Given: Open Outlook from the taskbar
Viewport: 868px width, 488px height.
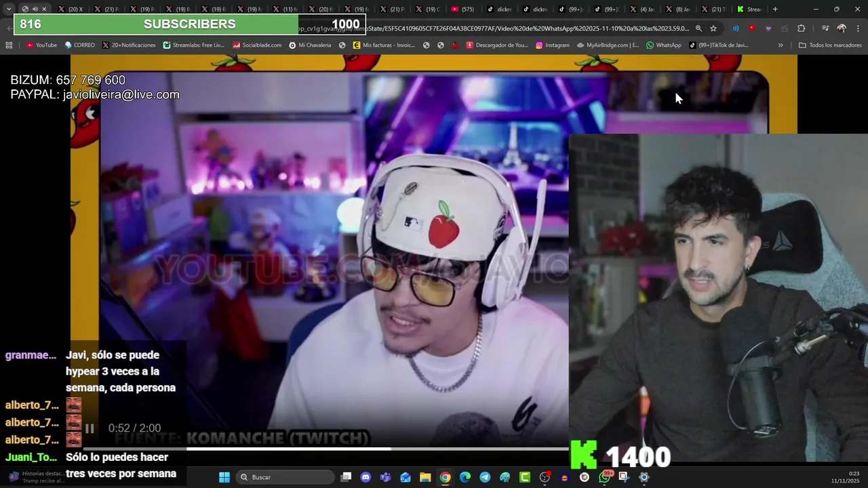Looking at the screenshot, I should coord(406,477).
